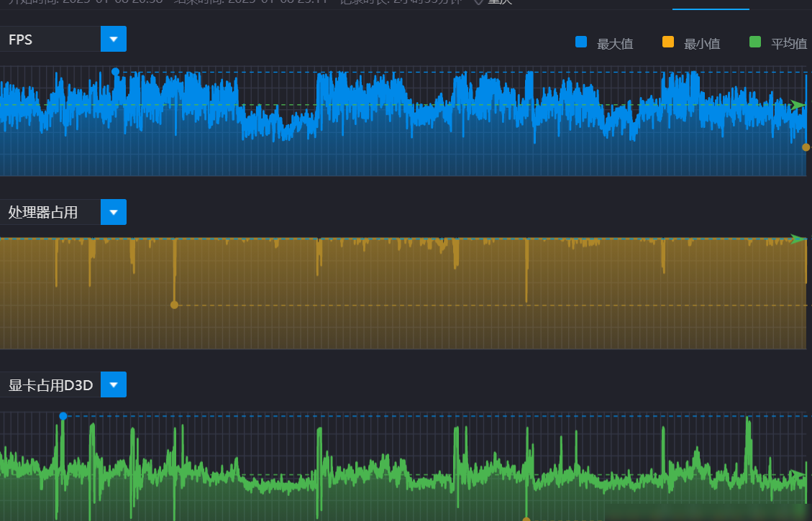
Task: Click the 显卡占用D3D combo box label
Action: click(50, 384)
